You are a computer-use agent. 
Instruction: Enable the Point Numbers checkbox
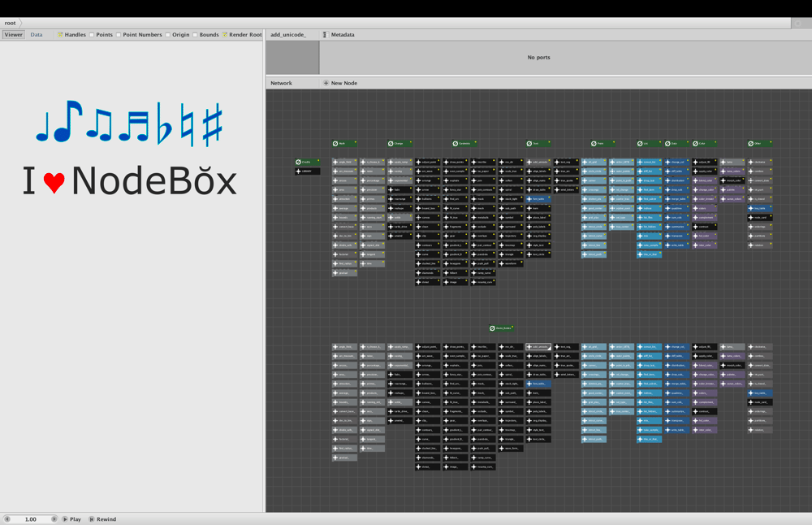coord(119,35)
